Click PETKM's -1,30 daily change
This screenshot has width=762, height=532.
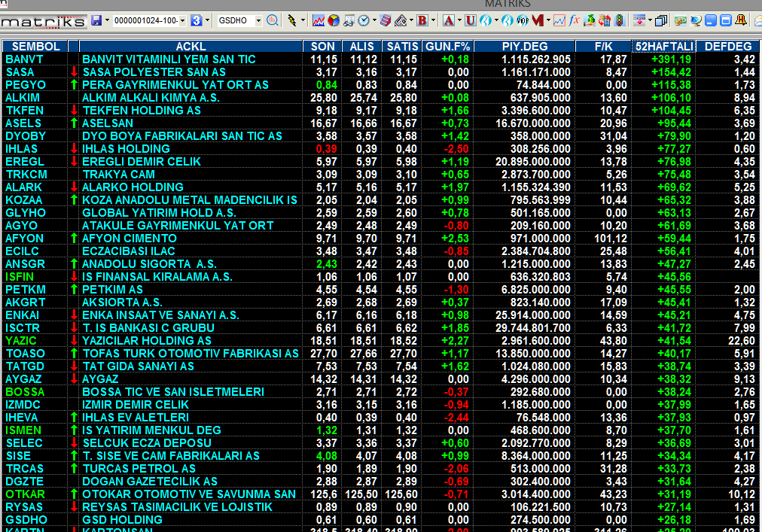coord(456,290)
